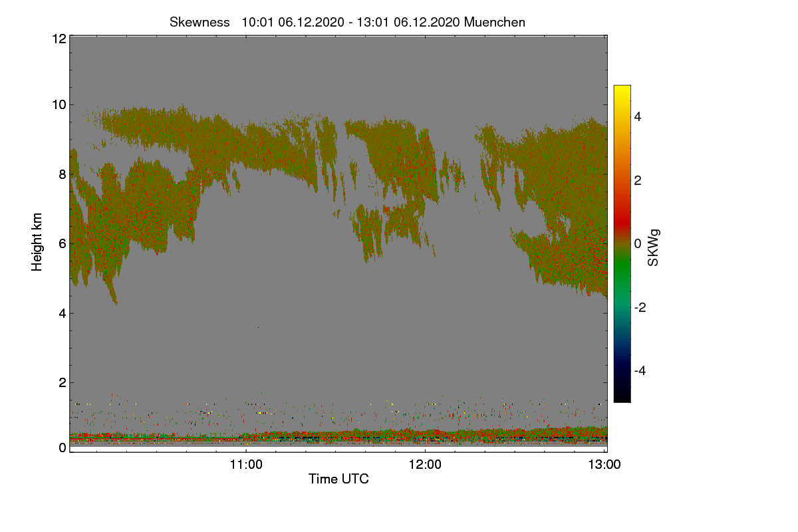Click the "2" height tick label on the y-axis
This screenshot has height=532, width=798.
click(63, 382)
